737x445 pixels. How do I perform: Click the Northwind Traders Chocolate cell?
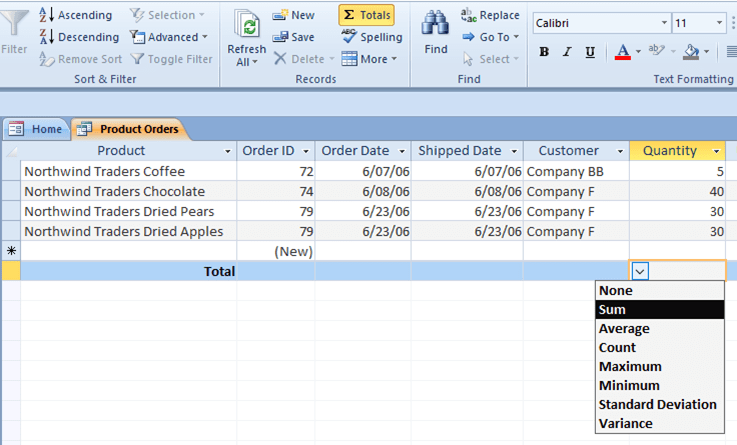128,191
